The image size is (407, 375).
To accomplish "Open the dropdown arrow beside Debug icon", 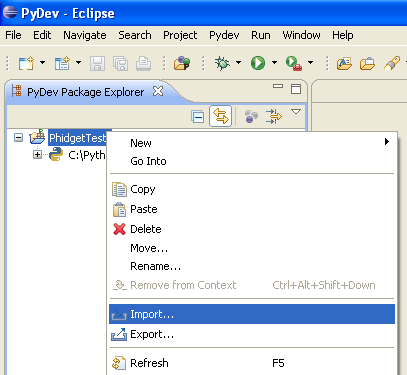I will point(238,62).
